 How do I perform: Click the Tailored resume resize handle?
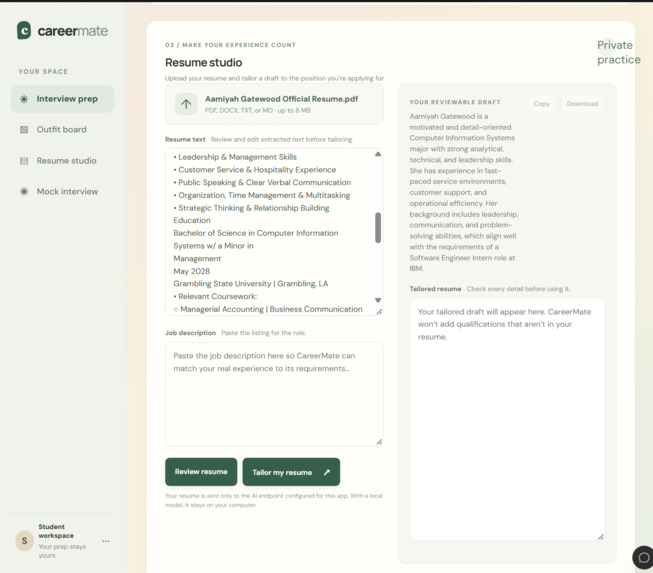601,537
